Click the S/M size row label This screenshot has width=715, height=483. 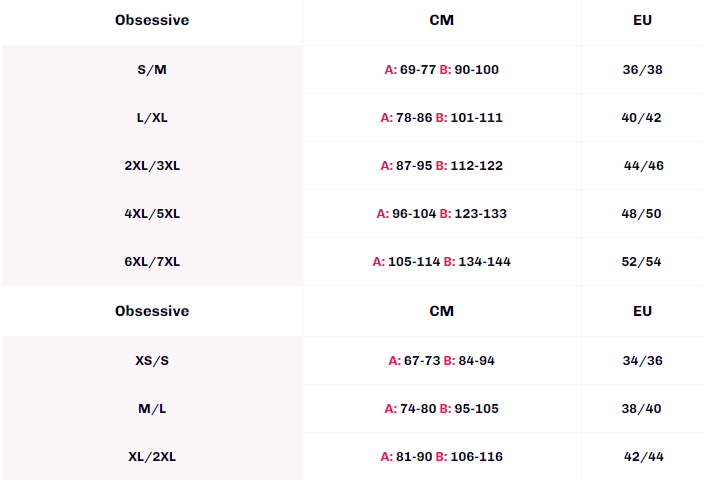[x=152, y=70]
